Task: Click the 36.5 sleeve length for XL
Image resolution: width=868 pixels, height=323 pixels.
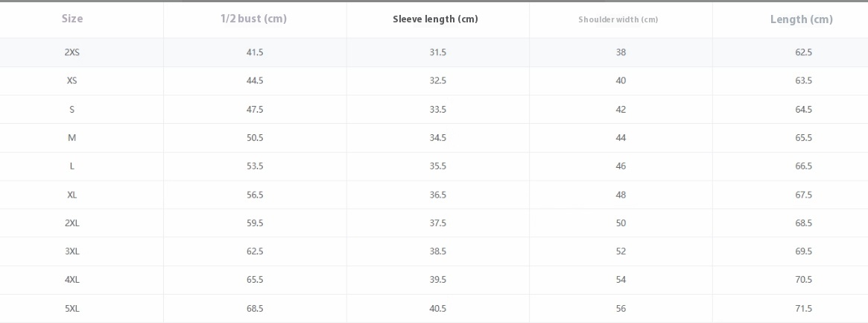Action: tap(437, 195)
